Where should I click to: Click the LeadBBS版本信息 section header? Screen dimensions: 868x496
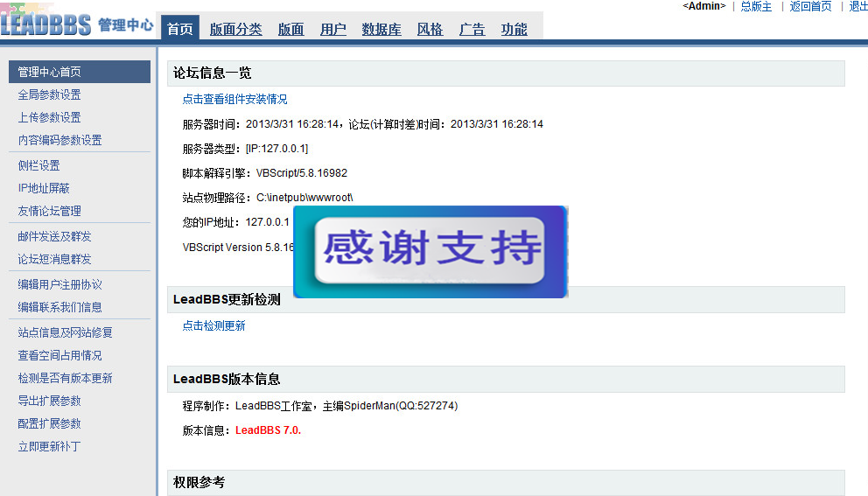click(506, 379)
